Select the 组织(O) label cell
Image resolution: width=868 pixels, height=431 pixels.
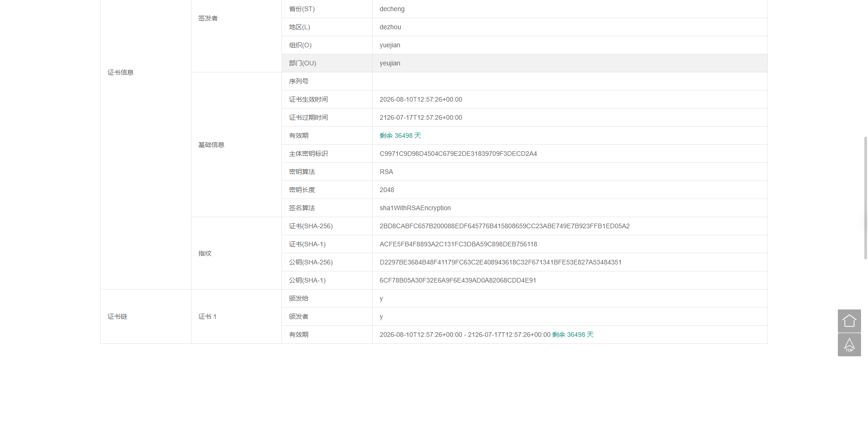(327, 45)
